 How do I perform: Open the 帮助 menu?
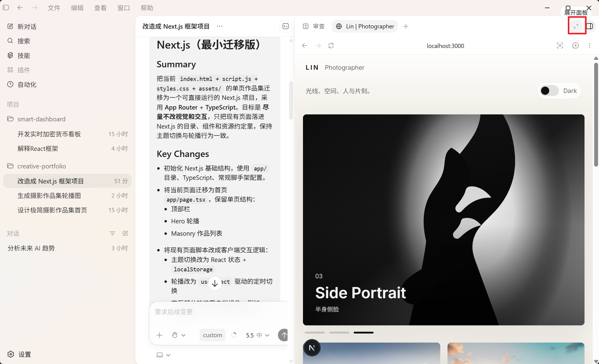[x=147, y=8]
